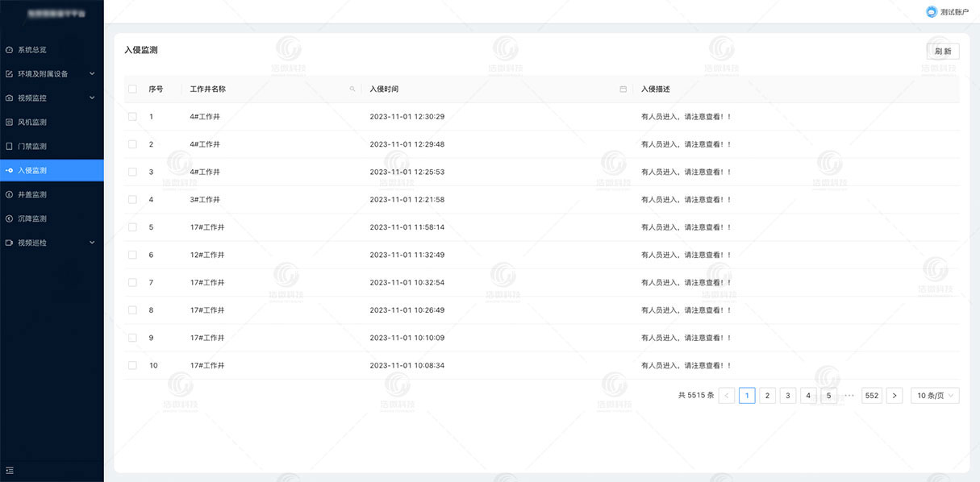
Task: Click the 测试账户 user avatar icon
Action: point(932,11)
